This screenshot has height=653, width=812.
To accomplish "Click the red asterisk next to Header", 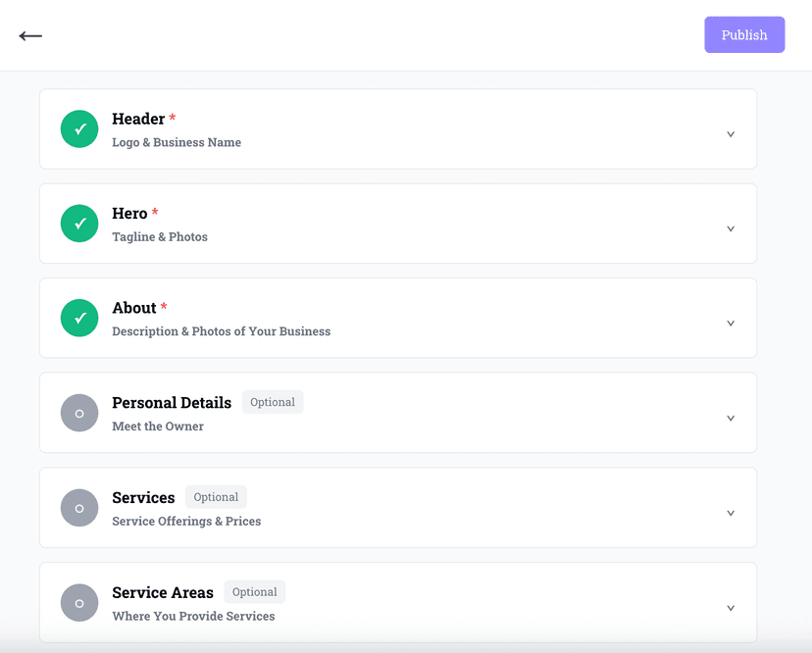I will tap(173, 116).
